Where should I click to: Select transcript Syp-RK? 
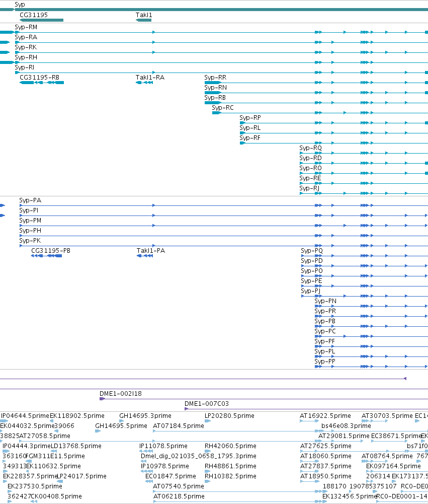[x=26, y=47]
